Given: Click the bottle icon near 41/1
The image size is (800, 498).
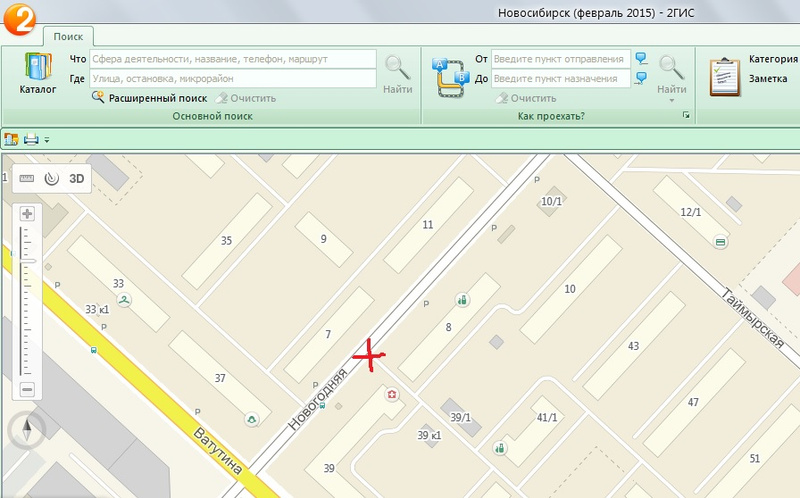Looking at the screenshot, I should pos(500,448).
